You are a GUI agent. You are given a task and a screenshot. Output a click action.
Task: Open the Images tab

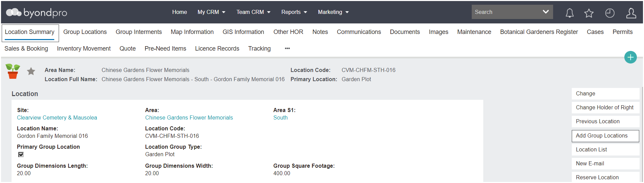(438, 32)
